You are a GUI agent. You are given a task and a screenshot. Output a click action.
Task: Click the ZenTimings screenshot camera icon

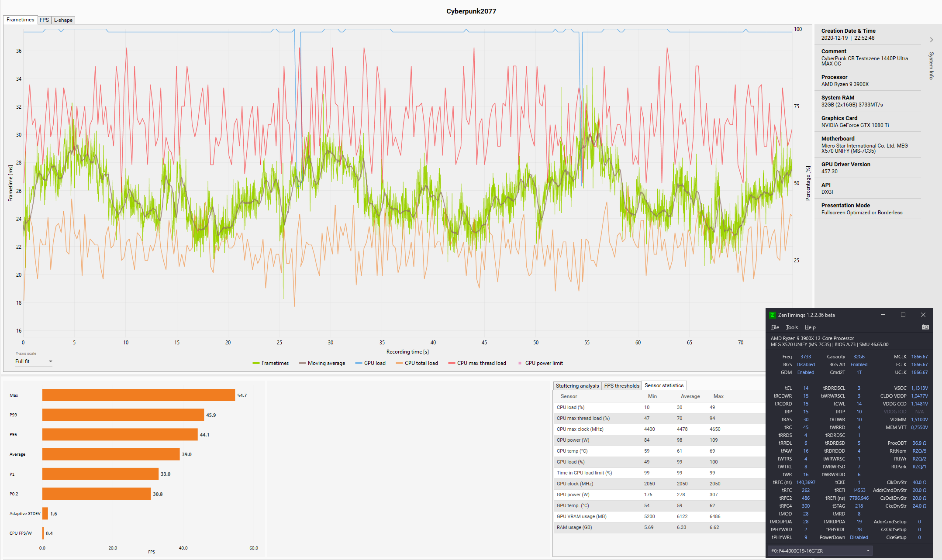pos(925,327)
